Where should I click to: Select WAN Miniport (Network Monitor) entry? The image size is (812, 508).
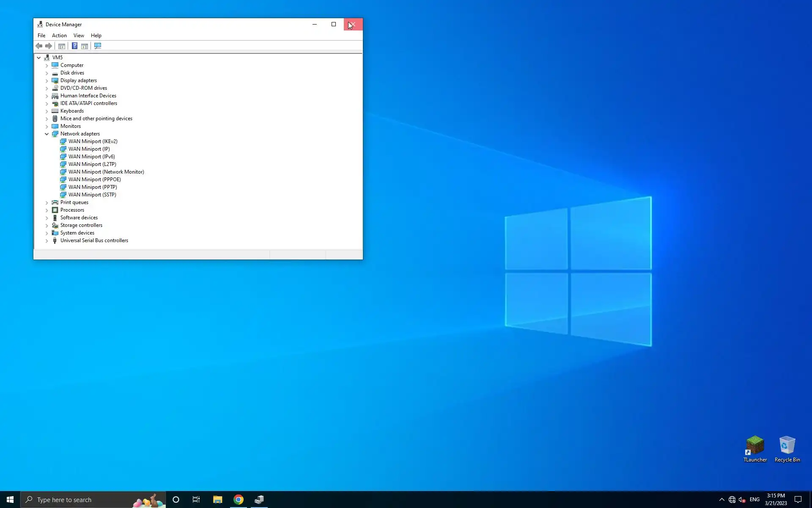[x=106, y=172]
